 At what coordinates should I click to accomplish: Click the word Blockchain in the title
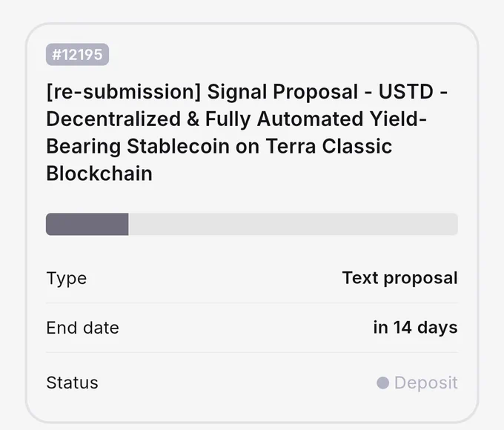pyautogui.click(x=99, y=173)
